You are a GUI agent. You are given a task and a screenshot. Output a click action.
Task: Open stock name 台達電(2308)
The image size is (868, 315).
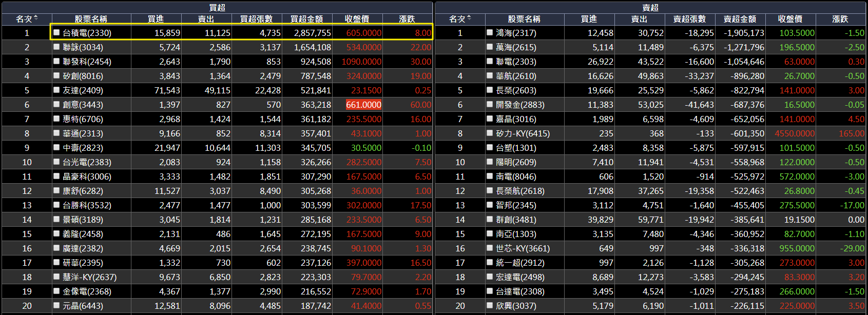click(520, 291)
